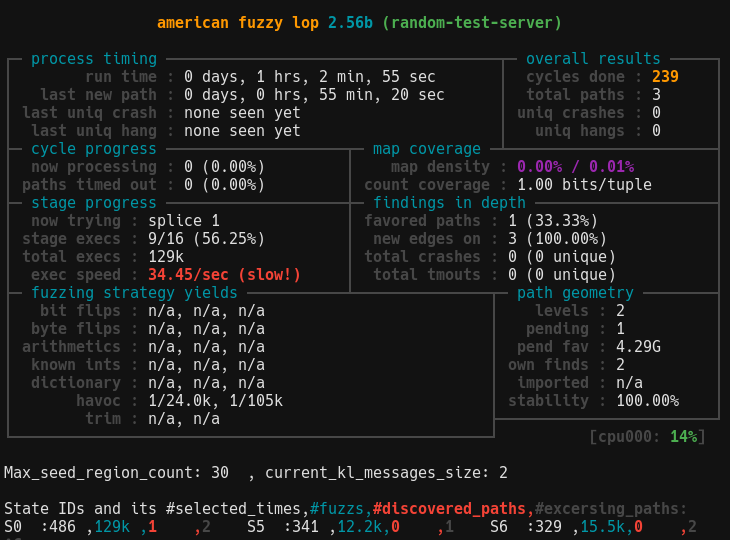Click state 'S5 :341' entry
Viewport: 730px width, 540px height.
pos(283,526)
